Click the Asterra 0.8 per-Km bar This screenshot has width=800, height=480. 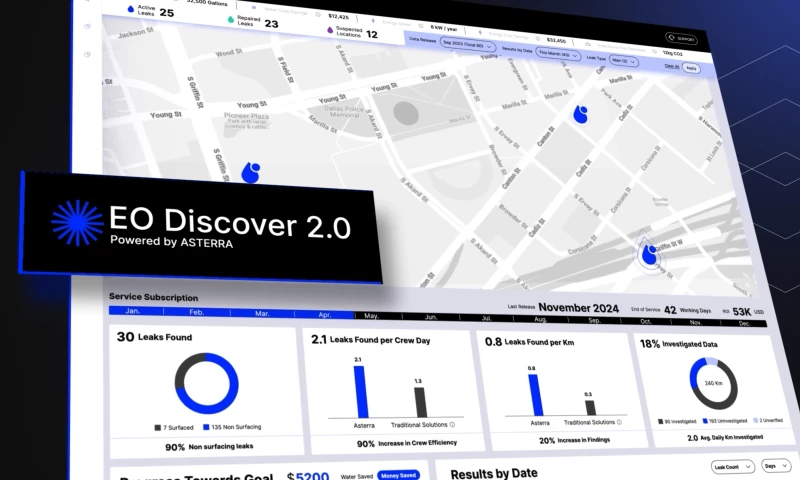click(536, 395)
